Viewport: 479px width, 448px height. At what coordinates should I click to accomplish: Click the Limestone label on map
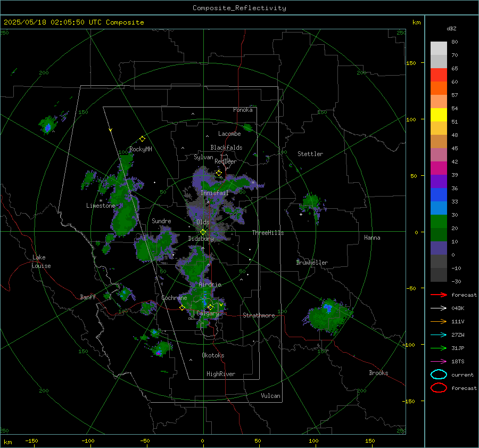tap(101, 206)
